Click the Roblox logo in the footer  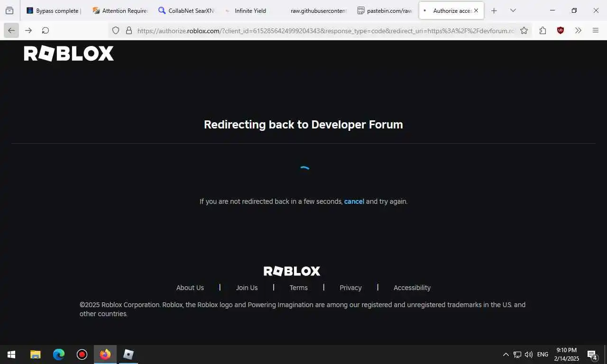(x=292, y=271)
